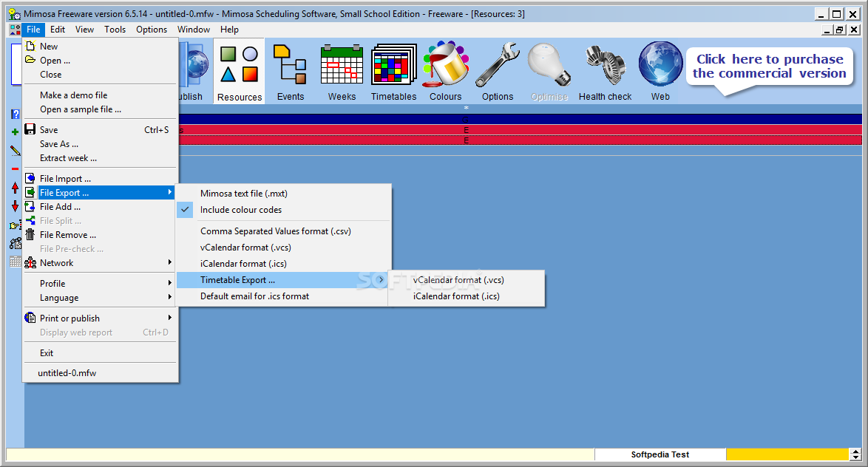Viewport: 868px width, 467px height.
Task: Click the Softpedia Test status field
Action: tap(660, 454)
